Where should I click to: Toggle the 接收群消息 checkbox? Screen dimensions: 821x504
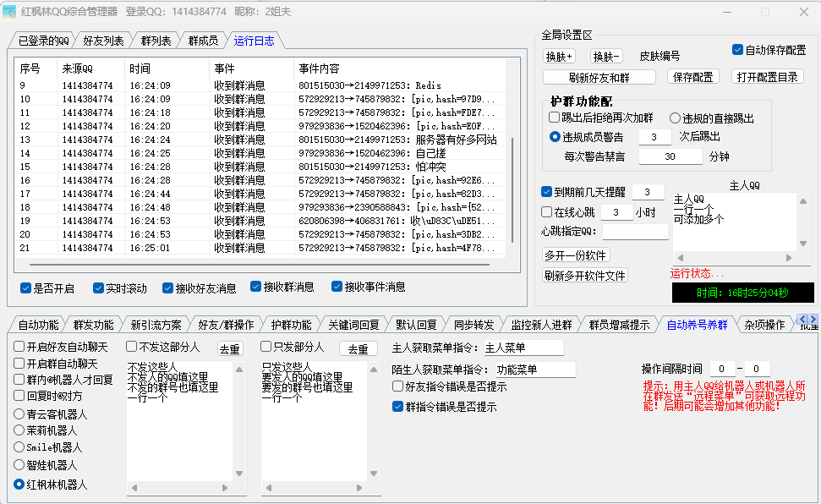(x=256, y=287)
